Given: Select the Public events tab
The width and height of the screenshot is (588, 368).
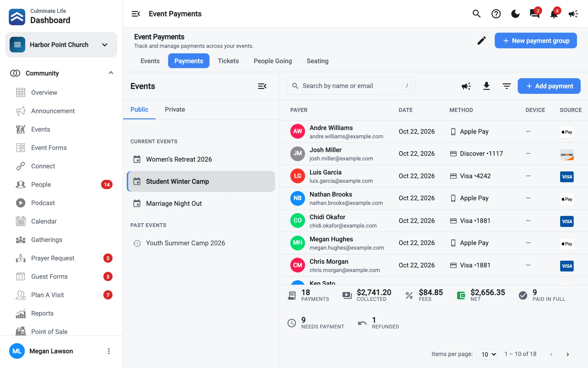Looking at the screenshot, I should pyautogui.click(x=139, y=109).
